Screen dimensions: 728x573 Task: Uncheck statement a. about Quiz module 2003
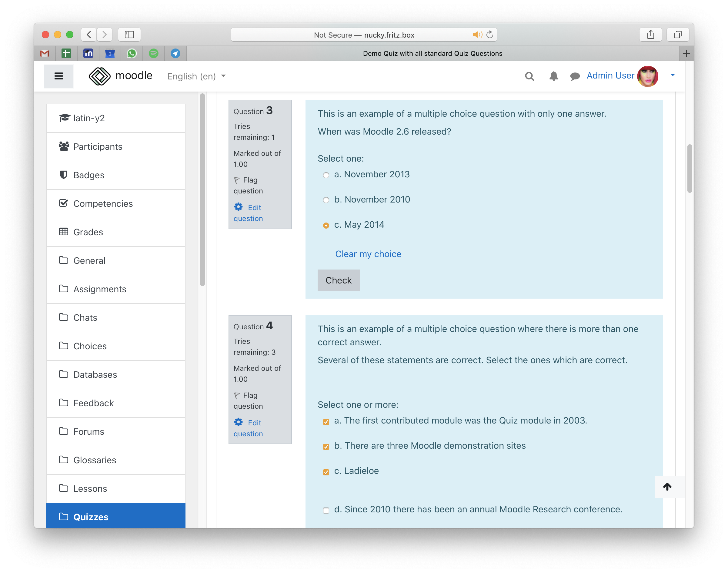326,422
